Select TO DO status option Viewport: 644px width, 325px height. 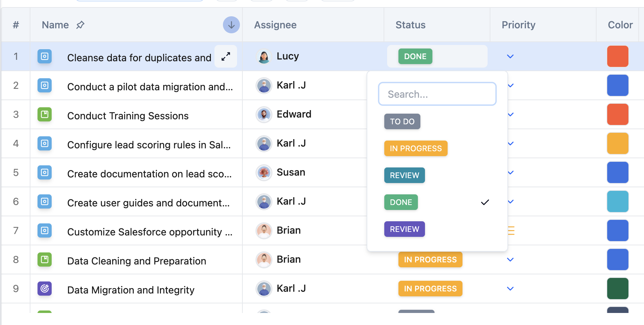402,121
